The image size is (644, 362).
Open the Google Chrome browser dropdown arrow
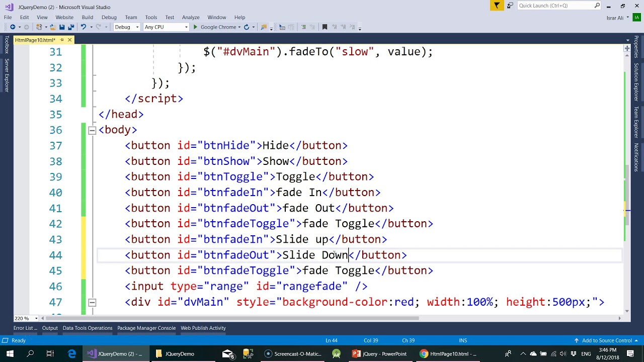pyautogui.click(x=239, y=27)
